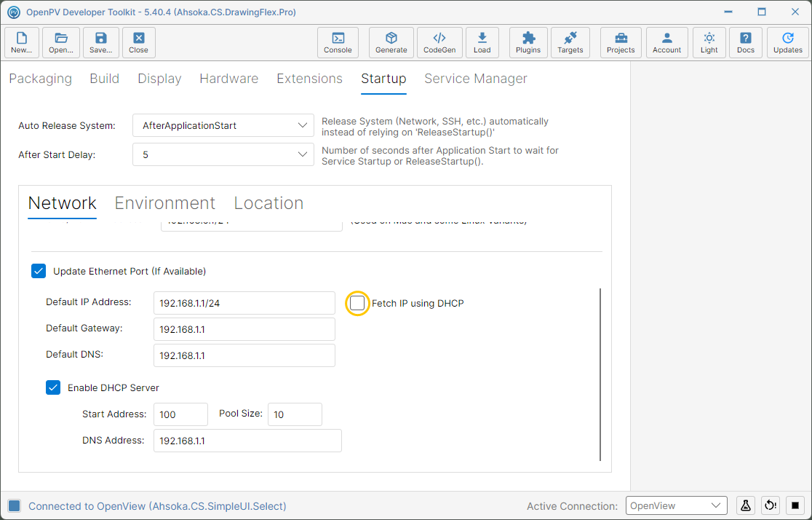This screenshot has width=812, height=520.
Task: Open the Projects panel
Action: pos(621,42)
